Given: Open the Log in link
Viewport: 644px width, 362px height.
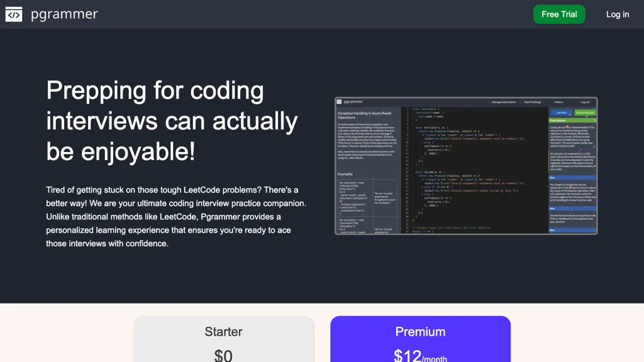Looking at the screenshot, I should (x=617, y=14).
